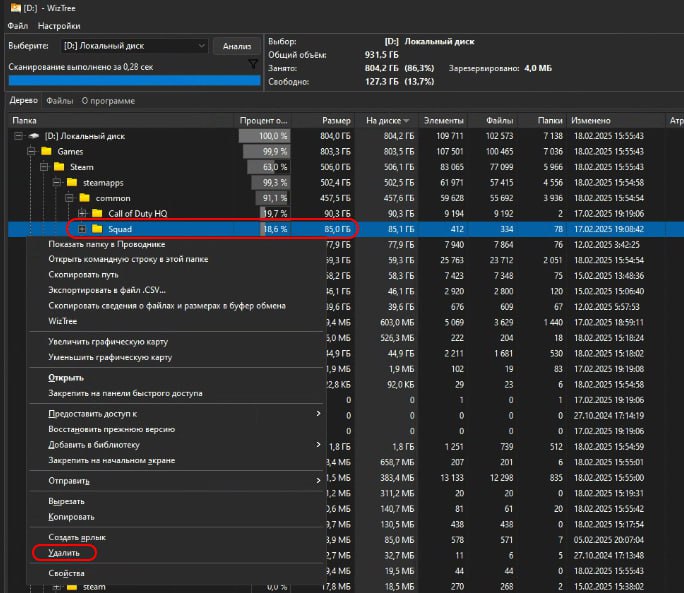
Task: Choose Открыть in the context menu
Action: point(66,378)
